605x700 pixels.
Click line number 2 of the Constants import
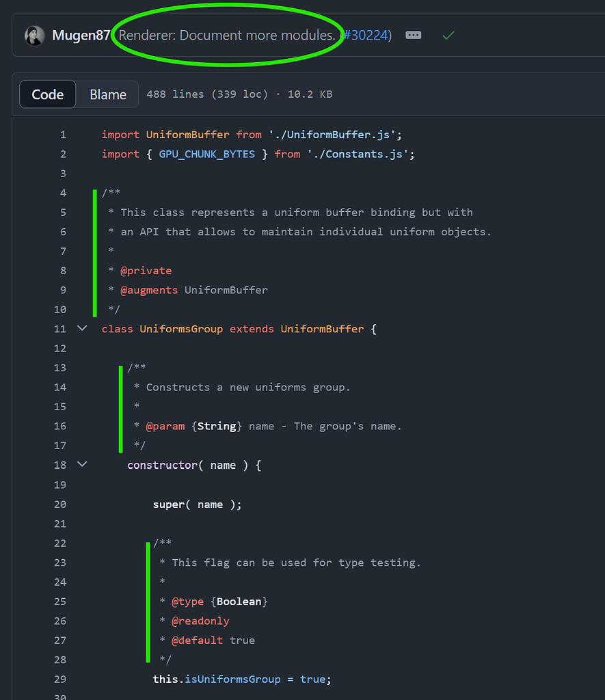click(63, 154)
